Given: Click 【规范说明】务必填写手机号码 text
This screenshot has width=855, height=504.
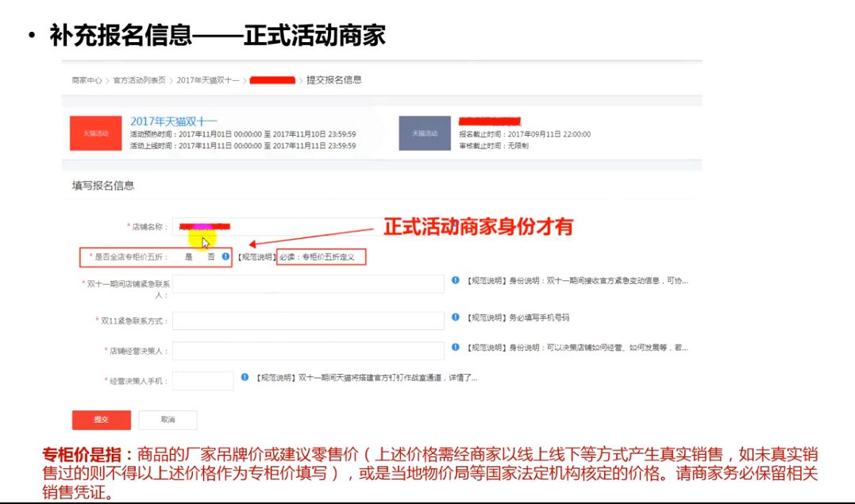Looking at the screenshot, I should (517, 317).
